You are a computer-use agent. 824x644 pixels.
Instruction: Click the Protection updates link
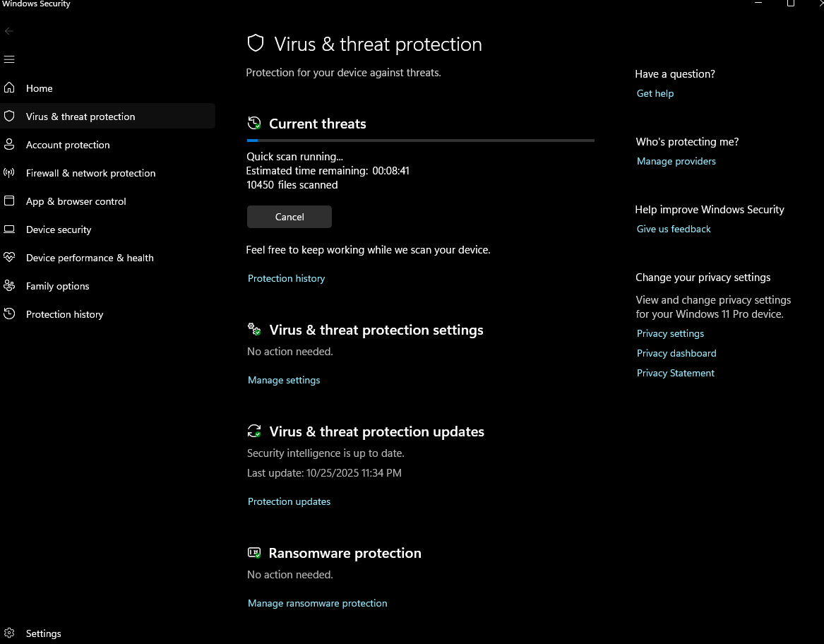tap(289, 501)
